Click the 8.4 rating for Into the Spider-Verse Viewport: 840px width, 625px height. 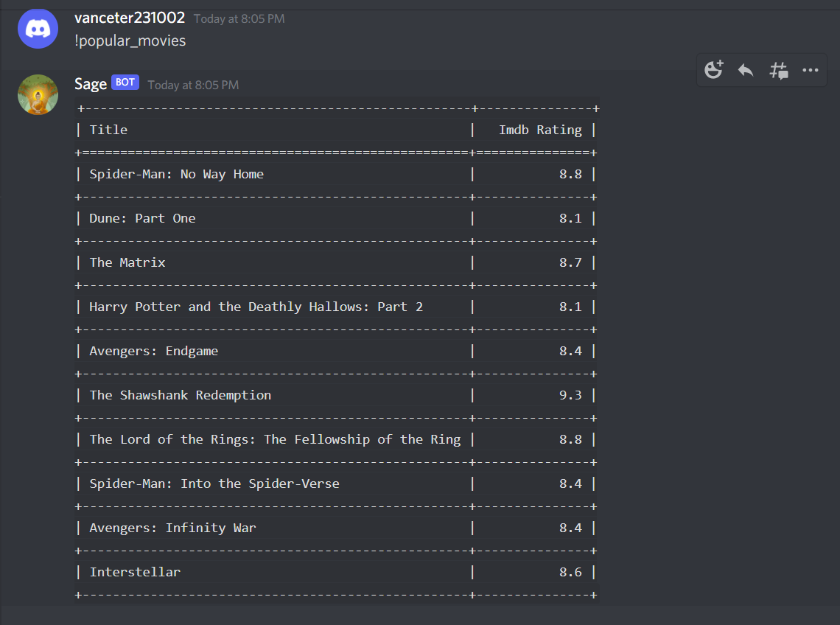pos(570,484)
